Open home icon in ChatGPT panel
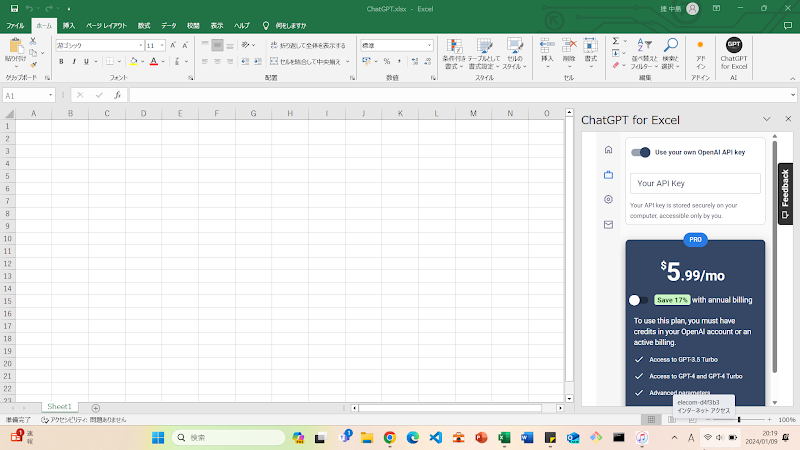800x450 pixels. tap(608, 149)
